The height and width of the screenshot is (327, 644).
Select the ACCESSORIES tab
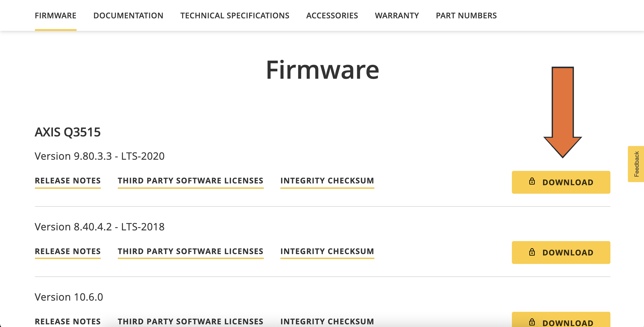332,15
